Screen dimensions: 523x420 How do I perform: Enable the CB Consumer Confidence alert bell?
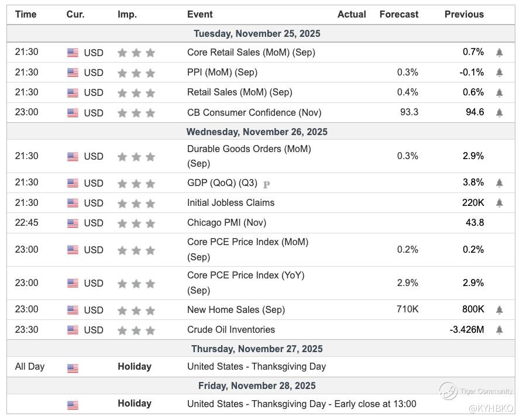click(x=499, y=112)
